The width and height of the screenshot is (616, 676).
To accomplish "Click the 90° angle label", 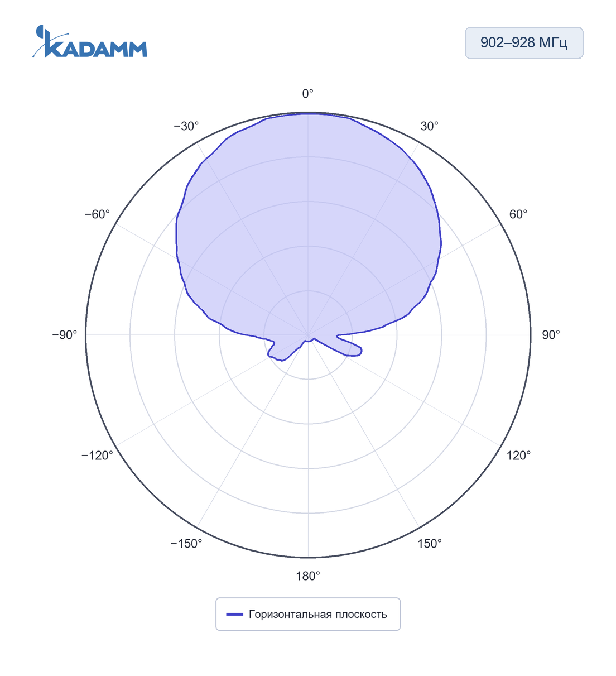I will point(551,335).
